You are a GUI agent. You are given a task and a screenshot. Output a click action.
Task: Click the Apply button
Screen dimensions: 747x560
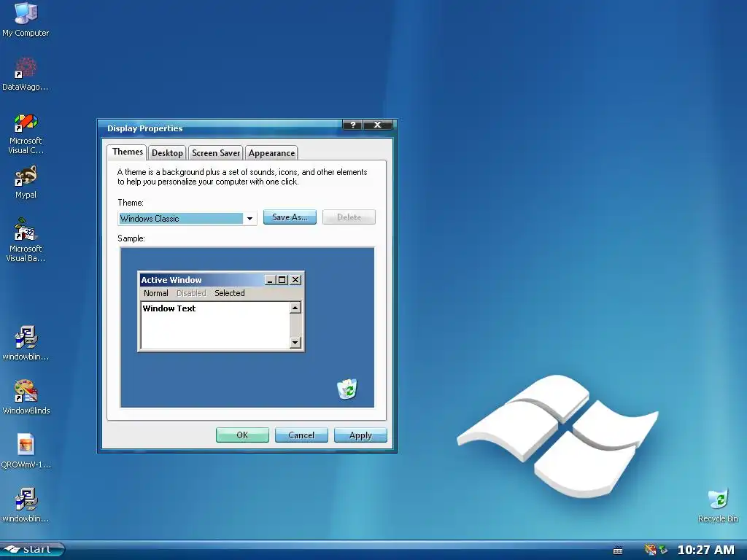click(360, 435)
